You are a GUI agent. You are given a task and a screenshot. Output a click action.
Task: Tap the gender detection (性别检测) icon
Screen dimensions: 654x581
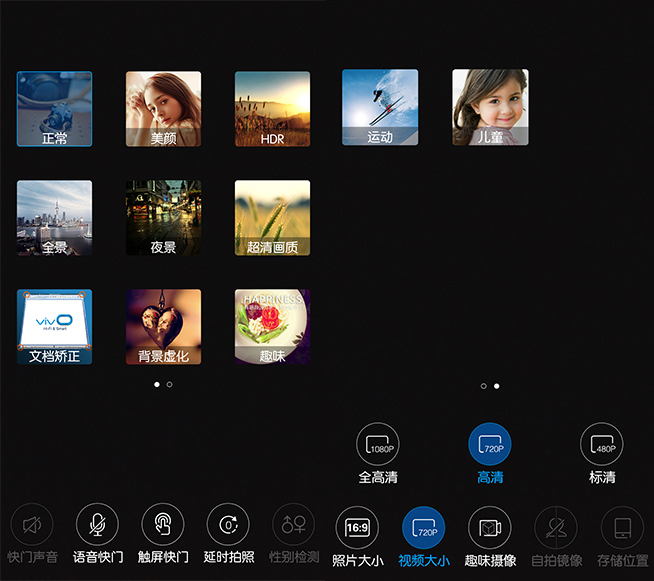coord(294,525)
